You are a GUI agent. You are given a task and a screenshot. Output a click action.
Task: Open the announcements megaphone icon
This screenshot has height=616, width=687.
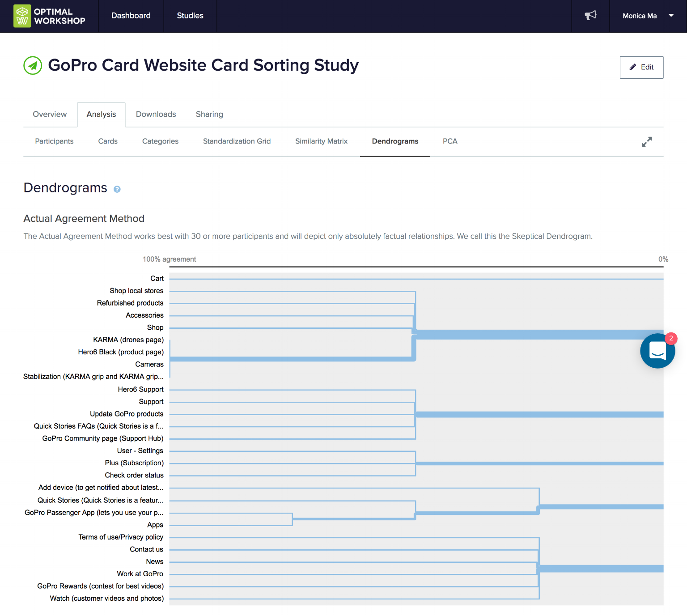point(590,16)
